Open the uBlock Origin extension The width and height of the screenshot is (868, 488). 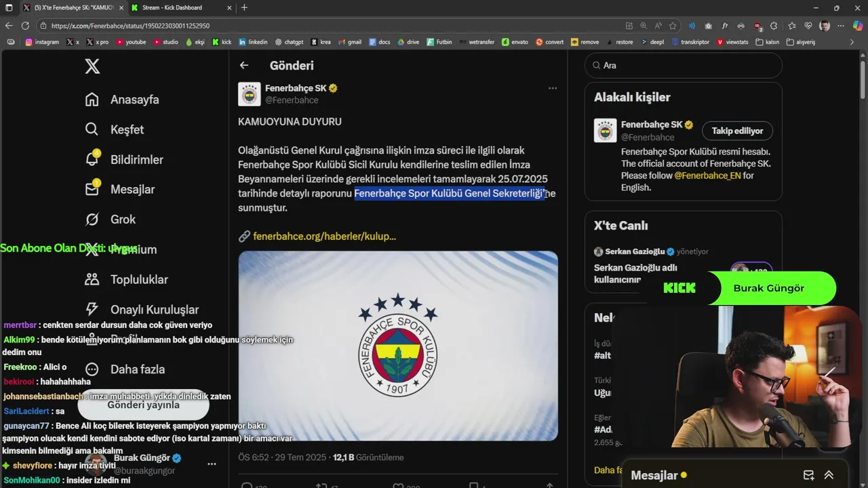pos(757,26)
